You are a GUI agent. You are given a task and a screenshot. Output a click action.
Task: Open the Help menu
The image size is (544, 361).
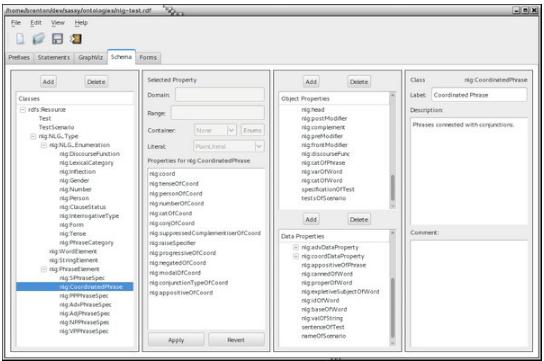coord(81,23)
